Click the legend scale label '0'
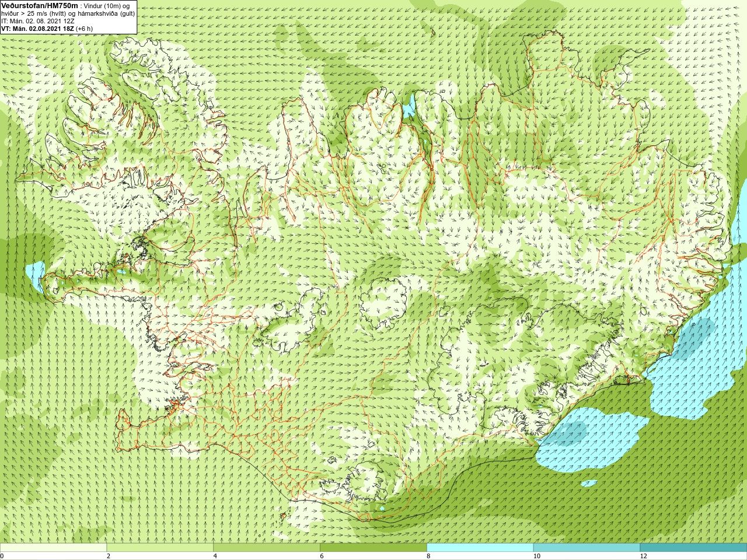Screen dimensions: 747x560 point(2,556)
